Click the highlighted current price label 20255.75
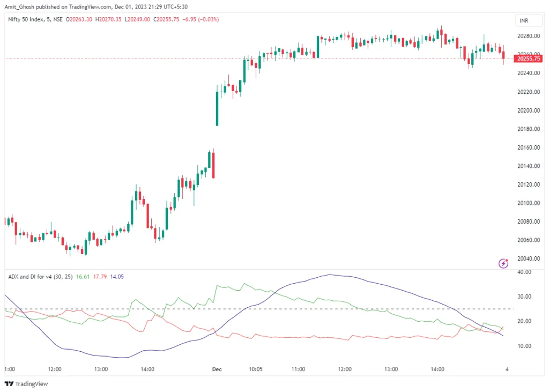 [x=528, y=58]
